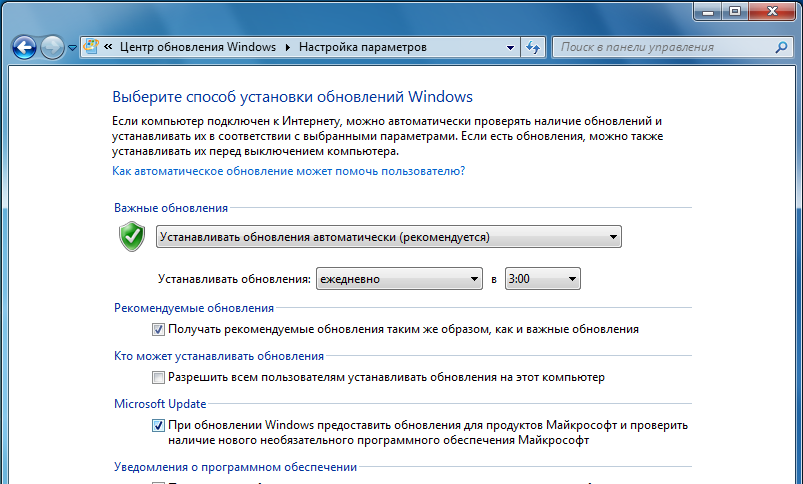This screenshot has width=803, height=484.
Task: Go back with the blue Back arrow
Action: 24,48
